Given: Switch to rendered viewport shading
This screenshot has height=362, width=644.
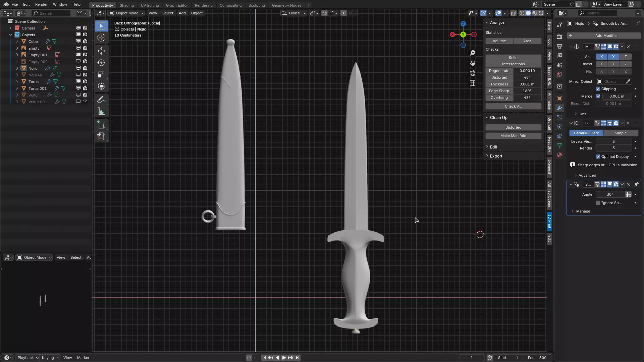Looking at the screenshot, I should 541,13.
